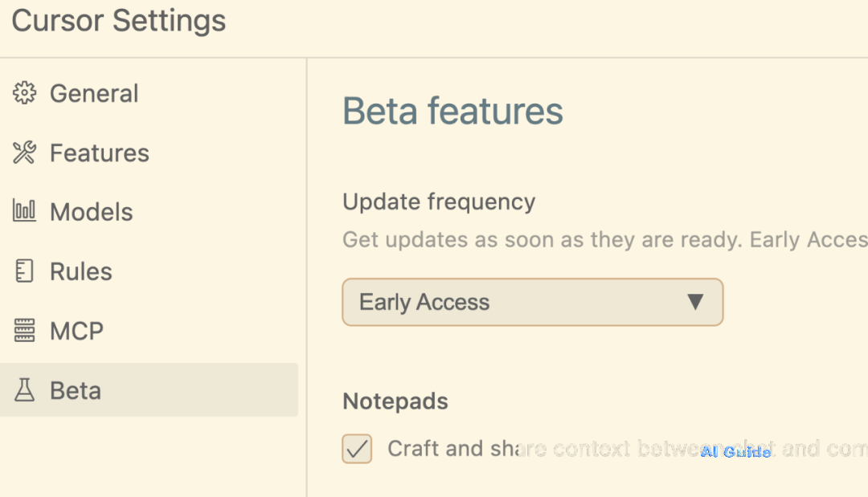Click the Models bar chart icon

pyautogui.click(x=25, y=212)
